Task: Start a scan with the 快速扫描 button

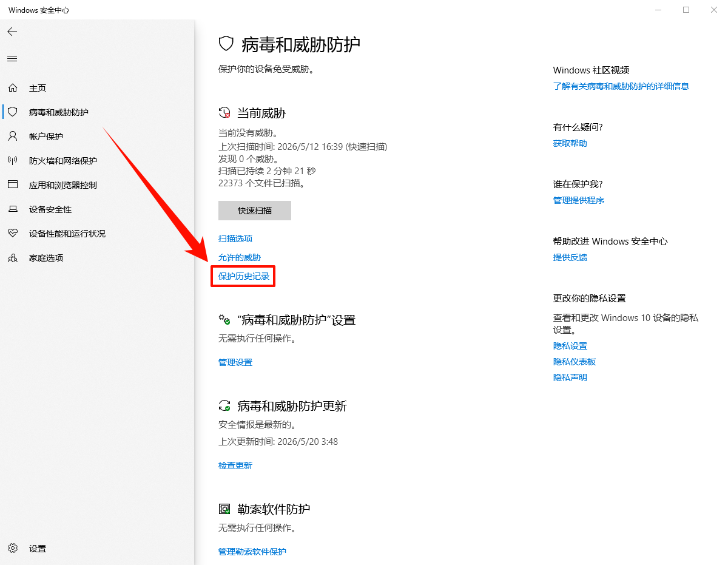Action: tap(255, 211)
